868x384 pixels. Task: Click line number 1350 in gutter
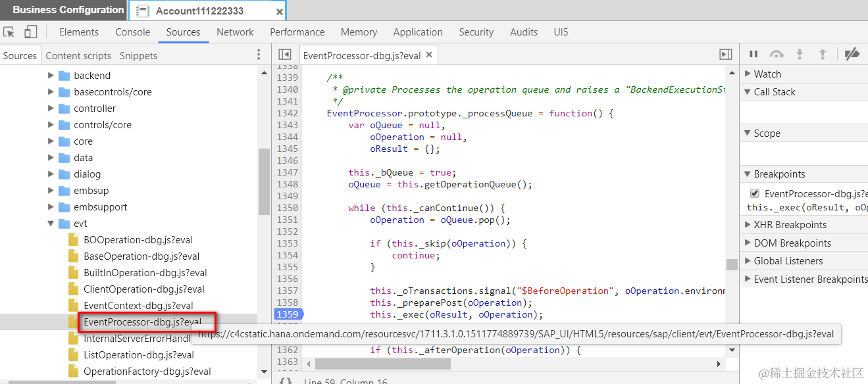(288, 208)
